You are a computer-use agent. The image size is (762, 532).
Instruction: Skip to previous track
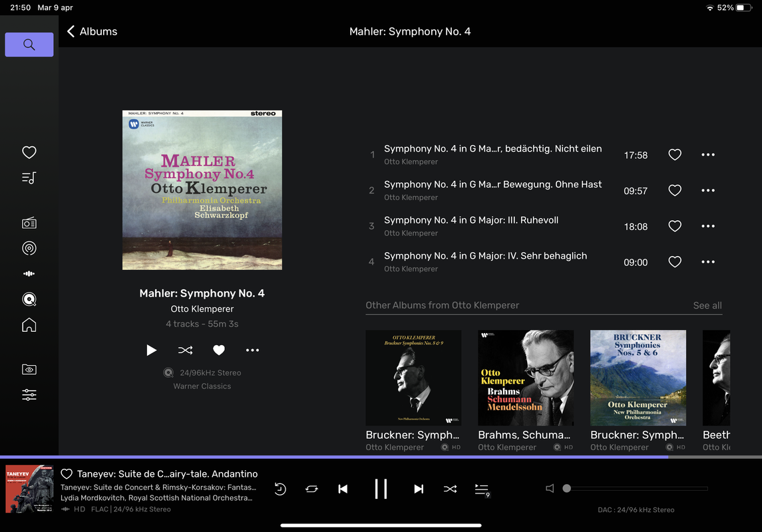[x=343, y=489]
